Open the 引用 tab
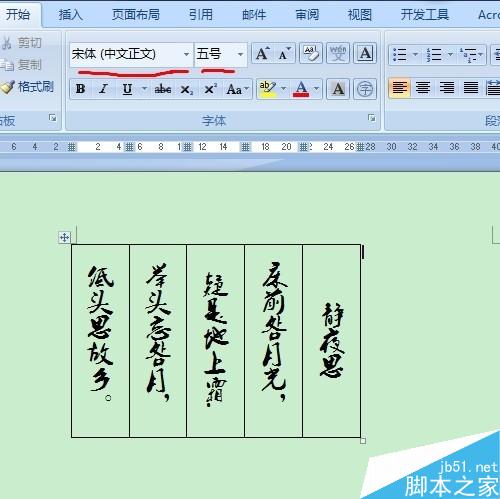 point(201,15)
